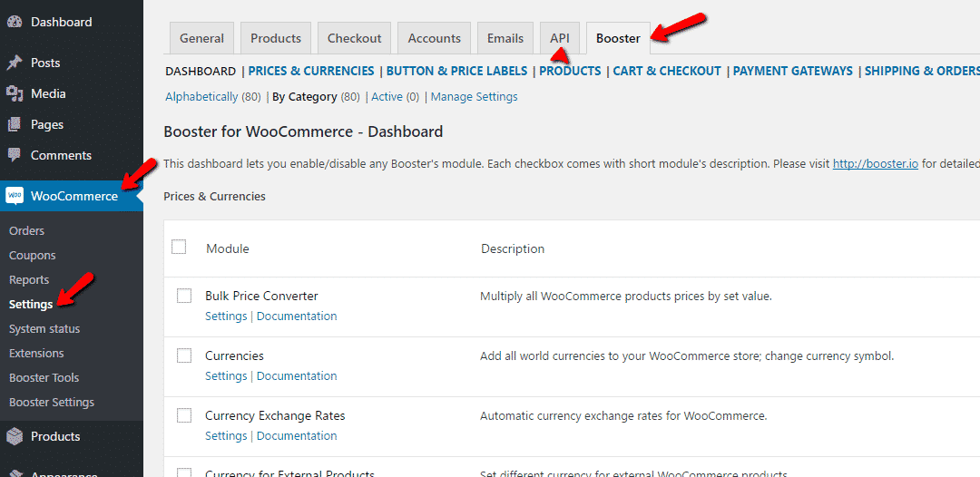Show Active modules filter
This screenshot has height=477, width=980.
387,97
